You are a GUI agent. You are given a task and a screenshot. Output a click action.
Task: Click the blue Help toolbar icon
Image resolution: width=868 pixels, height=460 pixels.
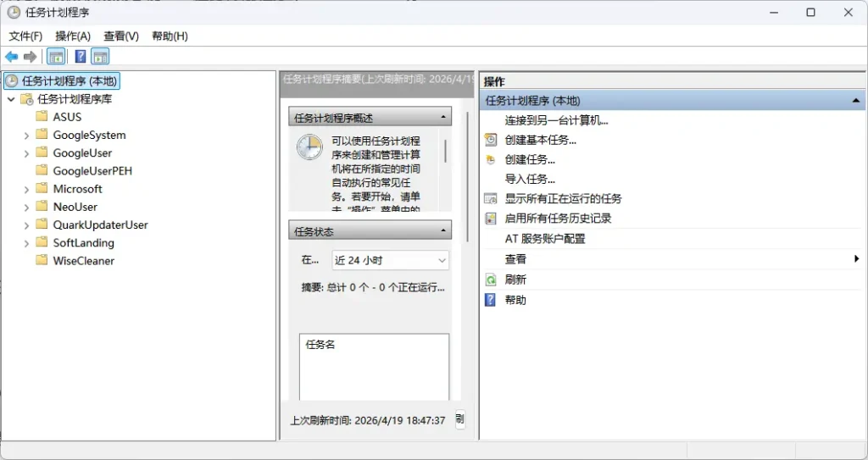coord(81,57)
